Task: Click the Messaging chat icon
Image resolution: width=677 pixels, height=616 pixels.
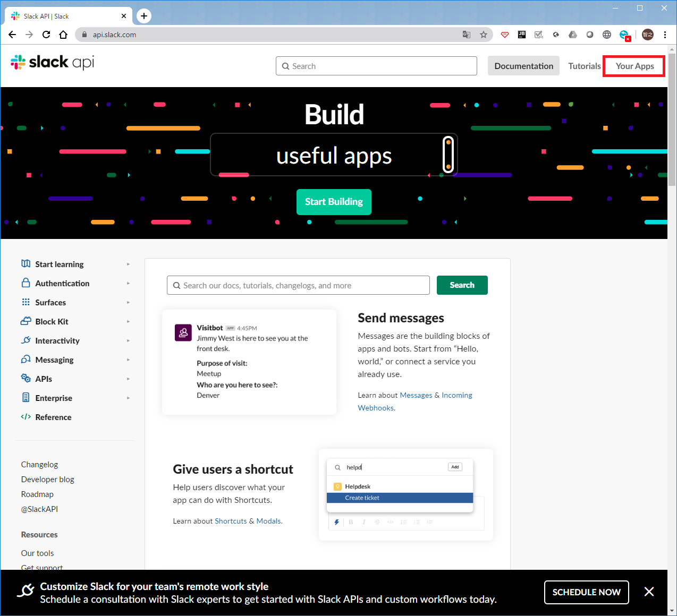Action: click(x=26, y=360)
